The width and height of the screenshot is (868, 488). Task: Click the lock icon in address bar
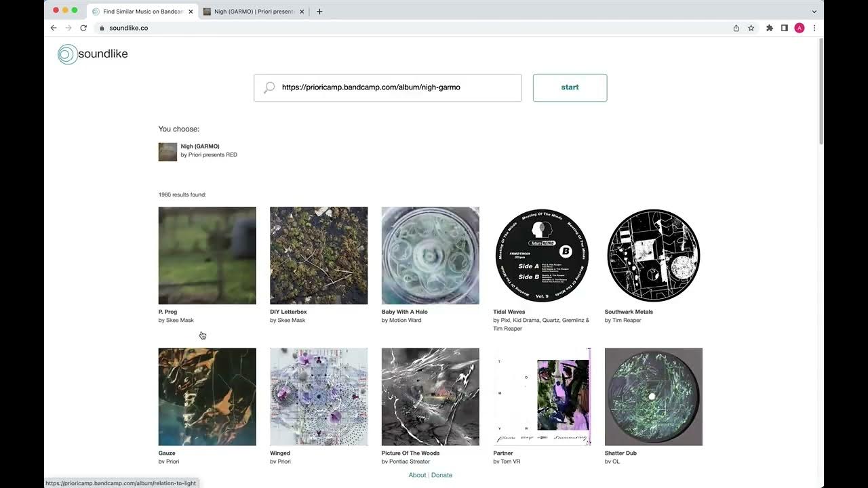pyautogui.click(x=102, y=28)
